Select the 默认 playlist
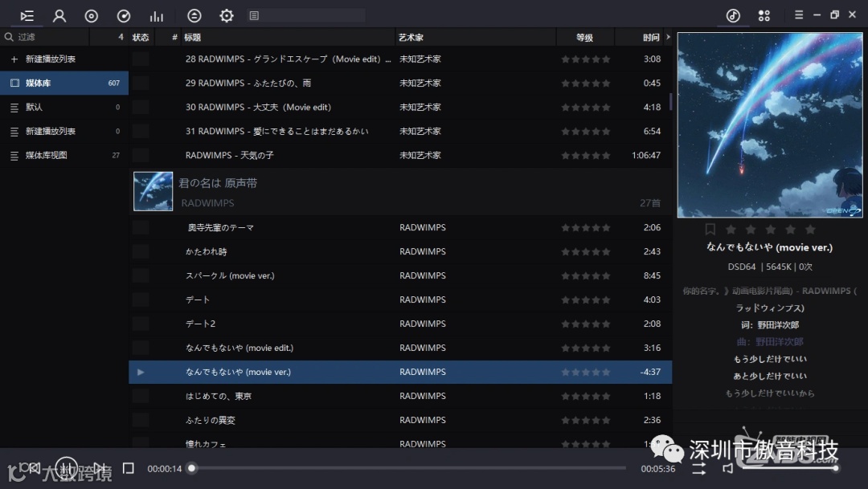Image resolution: width=868 pixels, height=489 pixels. pos(64,107)
